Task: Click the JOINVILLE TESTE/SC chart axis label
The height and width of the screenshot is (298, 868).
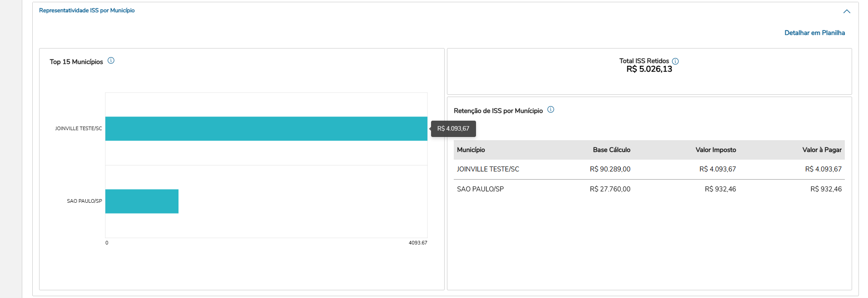Action: [79, 129]
